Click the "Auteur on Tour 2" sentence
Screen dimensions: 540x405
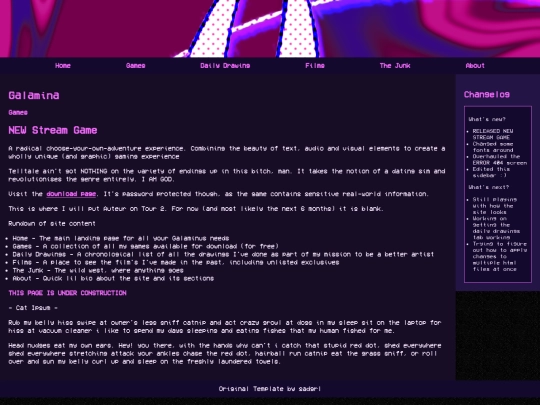click(x=196, y=209)
